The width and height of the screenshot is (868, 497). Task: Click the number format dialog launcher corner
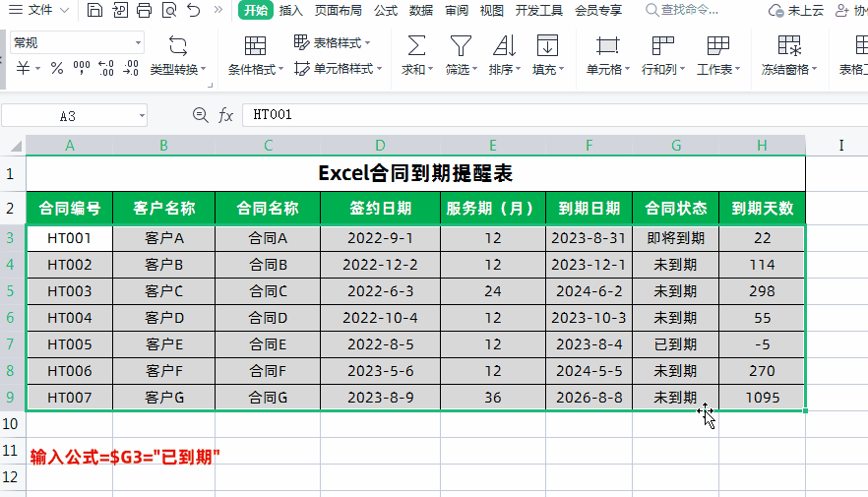pos(211,86)
